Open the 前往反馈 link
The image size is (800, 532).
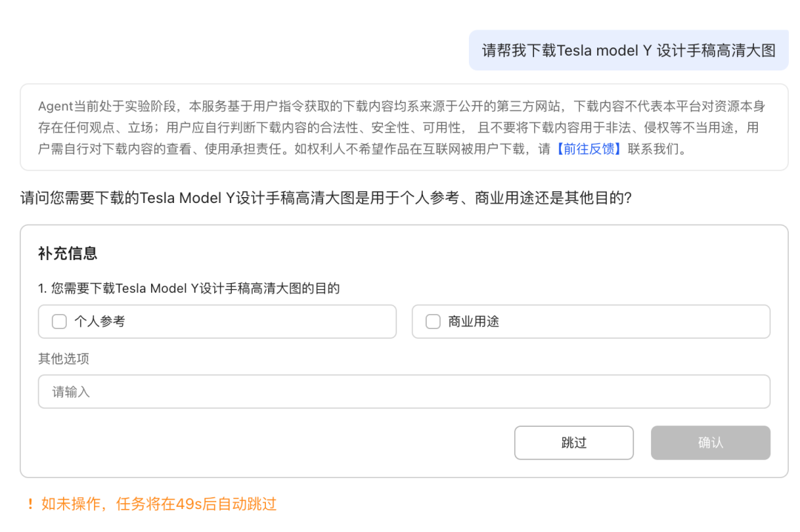click(x=588, y=149)
